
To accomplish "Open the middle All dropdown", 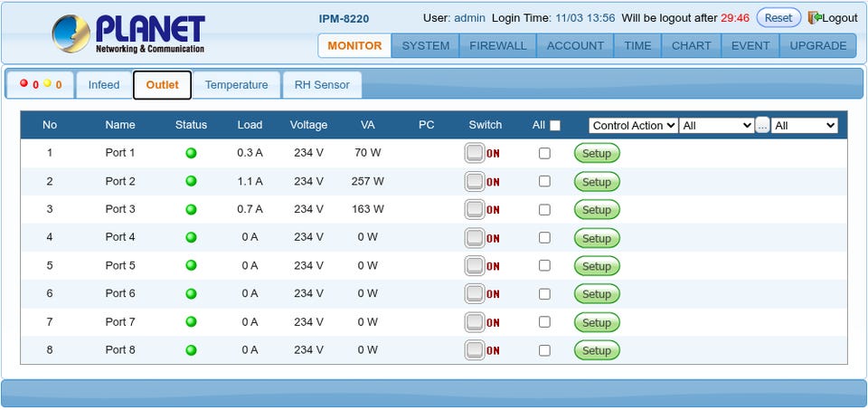I will 716,126.
